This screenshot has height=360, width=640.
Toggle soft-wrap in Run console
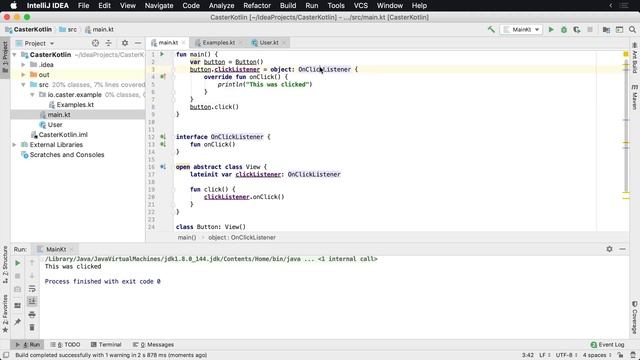point(32,289)
